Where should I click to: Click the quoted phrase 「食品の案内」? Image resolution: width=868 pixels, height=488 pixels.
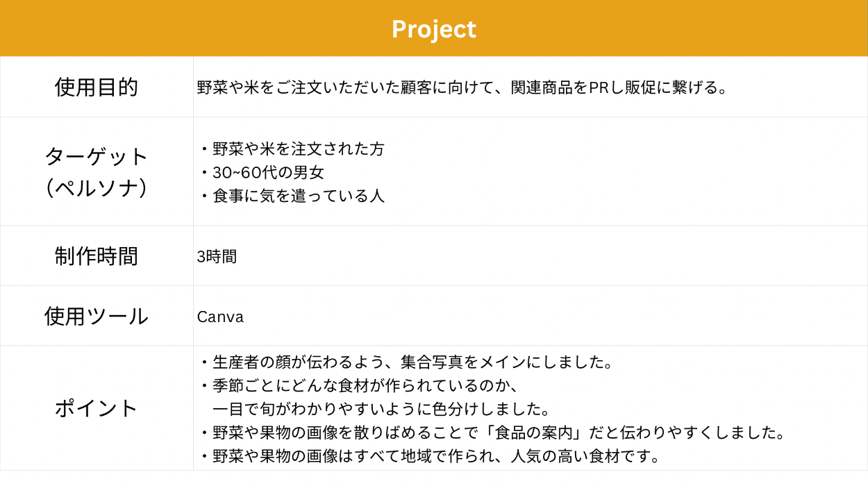coord(533,432)
